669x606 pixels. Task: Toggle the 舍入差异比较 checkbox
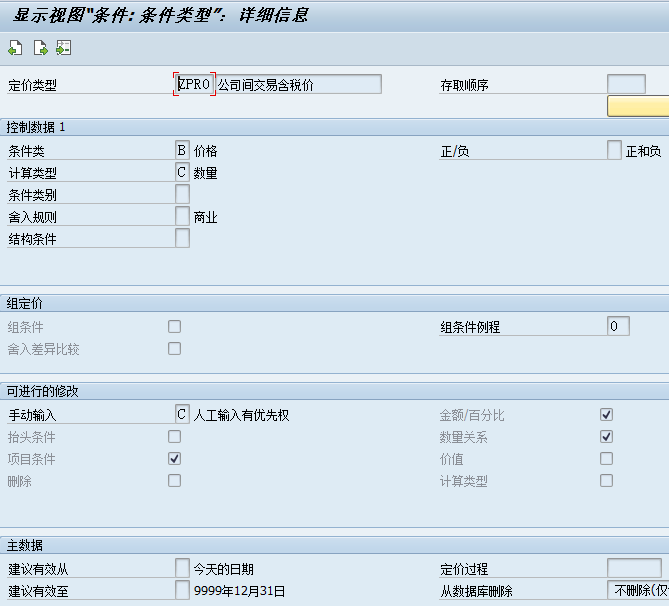coord(175,349)
